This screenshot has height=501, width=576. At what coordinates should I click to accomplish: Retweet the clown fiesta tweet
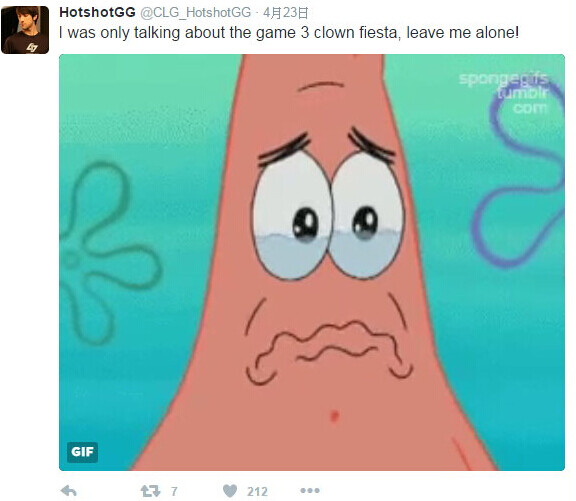pyautogui.click(x=150, y=491)
